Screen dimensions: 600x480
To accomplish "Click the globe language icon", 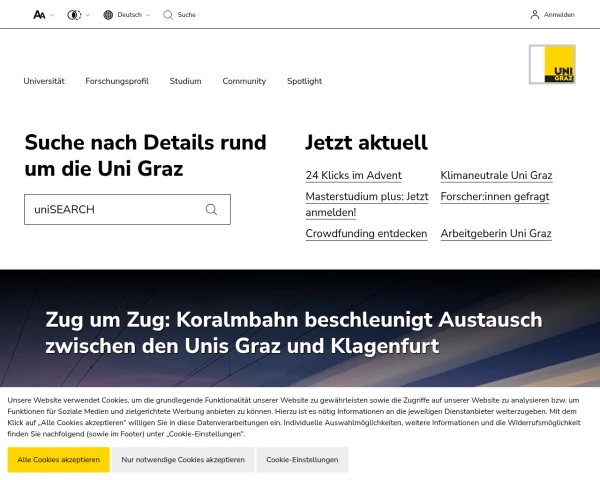I will 108,15.
